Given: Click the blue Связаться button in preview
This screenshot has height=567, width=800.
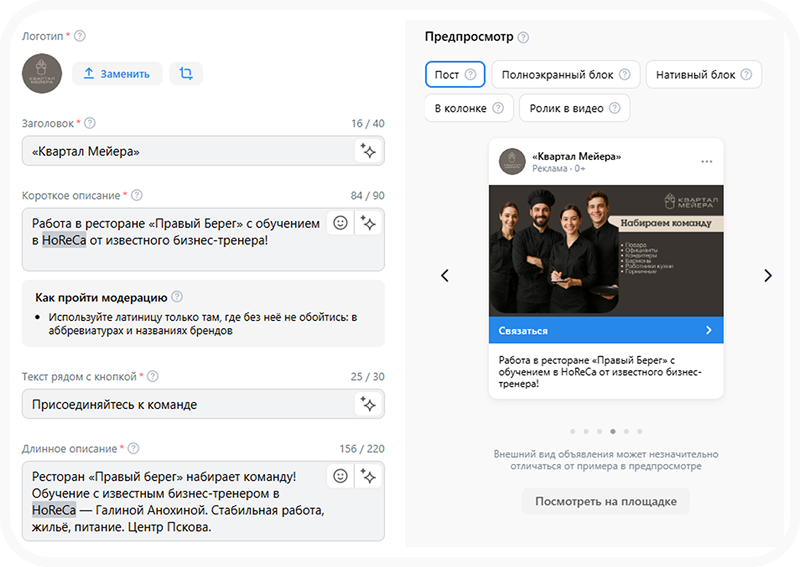Looking at the screenshot, I should 606,330.
